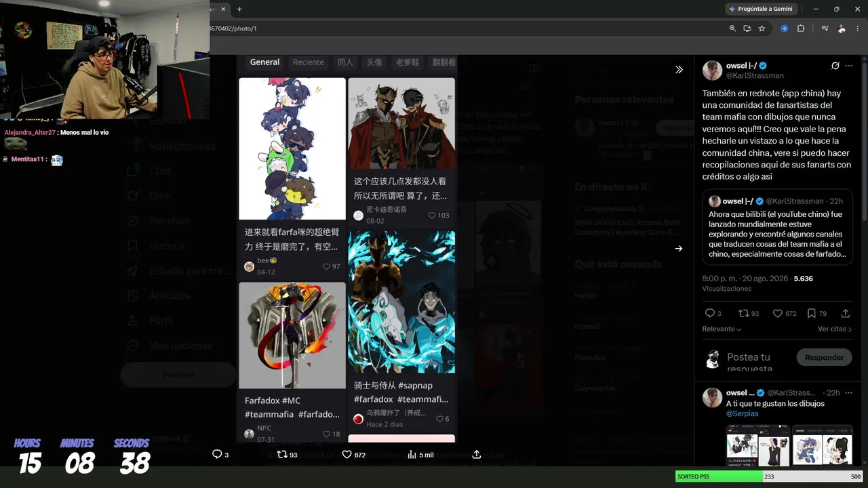The height and width of the screenshot is (488, 868).
Task: Repost the tweet from the side panel
Action: point(743,313)
